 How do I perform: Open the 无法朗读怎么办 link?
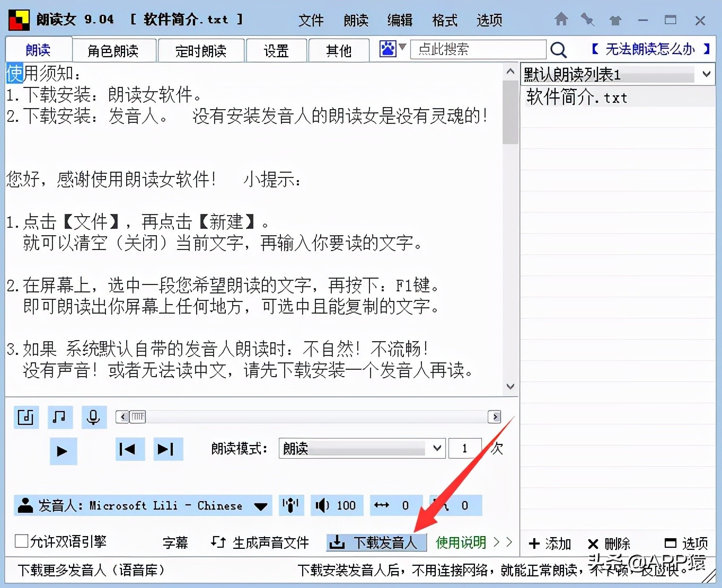[650, 49]
